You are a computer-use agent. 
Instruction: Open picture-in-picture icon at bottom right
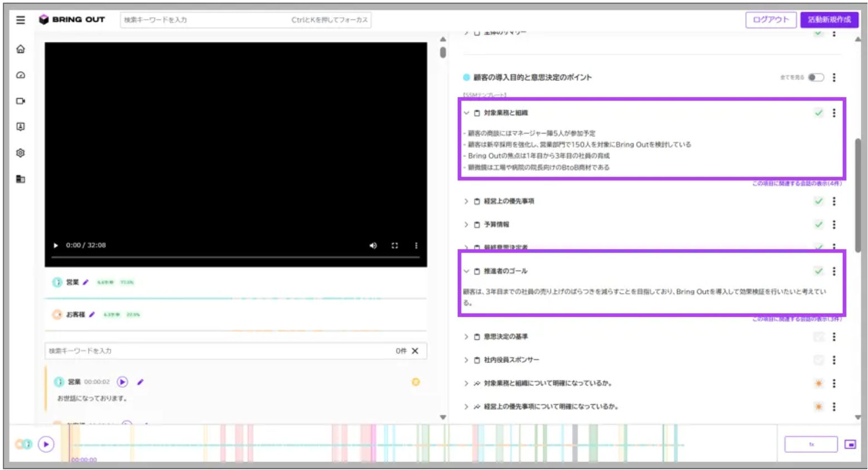pos(850,444)
